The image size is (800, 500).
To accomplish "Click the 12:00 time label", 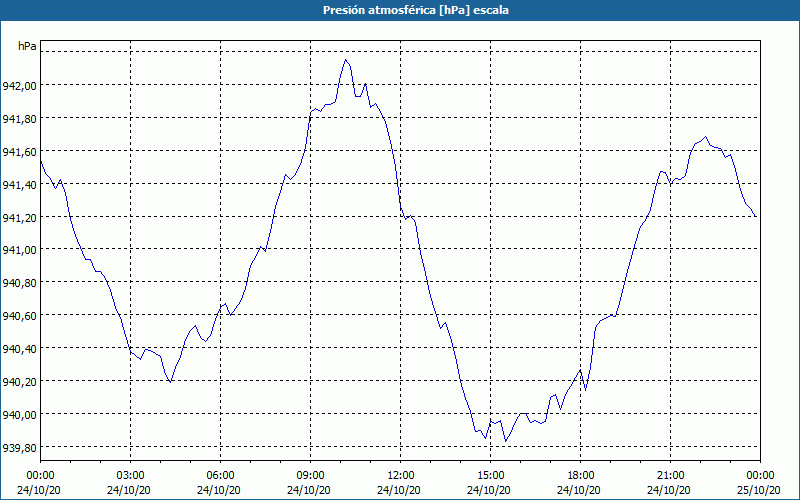I will (x=401, y=476).
